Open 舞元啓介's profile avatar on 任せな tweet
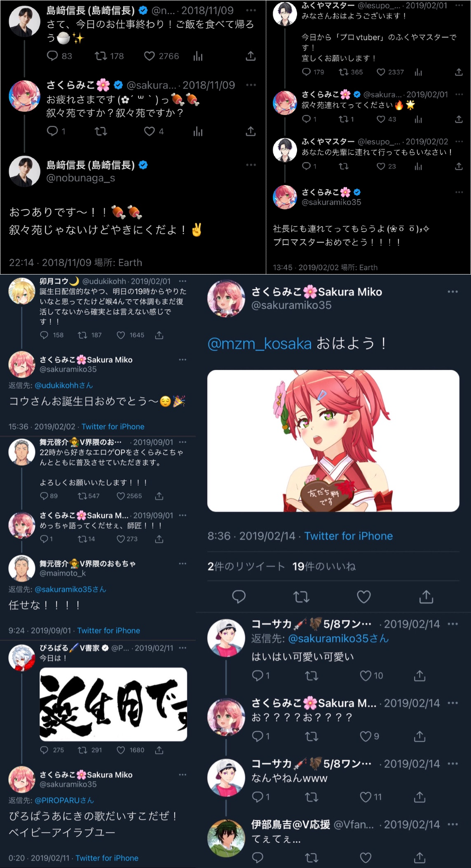The height and width of the screenshot is (868, 471). tap(22, 568)
